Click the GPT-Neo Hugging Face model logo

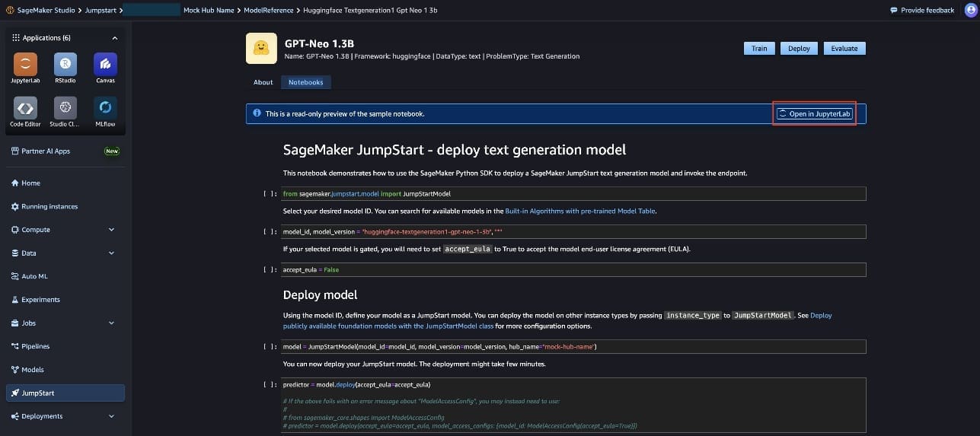[261, 49]
